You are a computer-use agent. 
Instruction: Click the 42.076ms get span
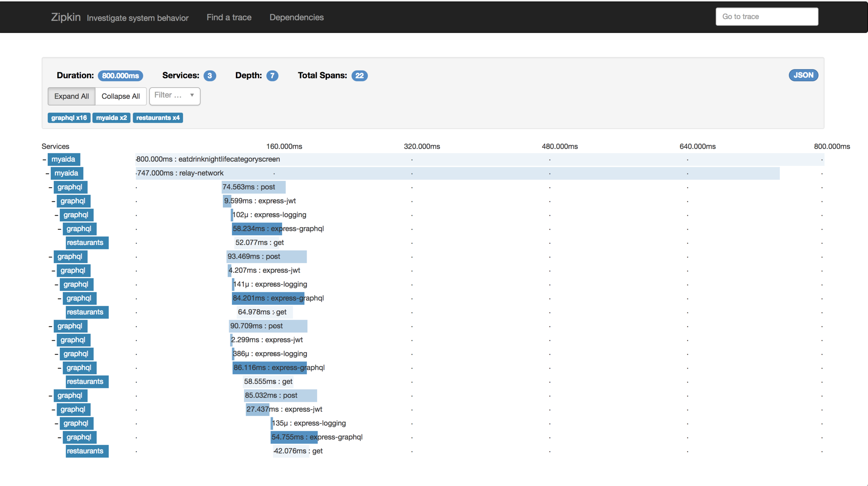pyautogui.click(x=291, y=451)
